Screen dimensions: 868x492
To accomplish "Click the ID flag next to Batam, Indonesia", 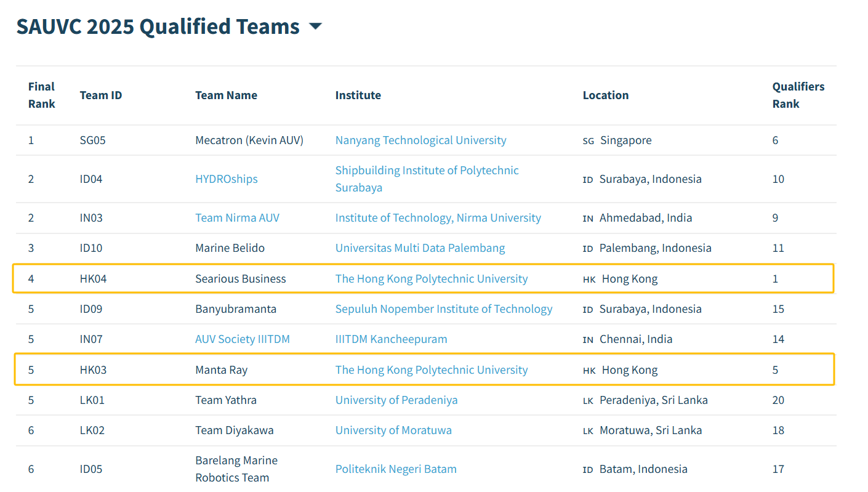I will click(x=588, y=469).
